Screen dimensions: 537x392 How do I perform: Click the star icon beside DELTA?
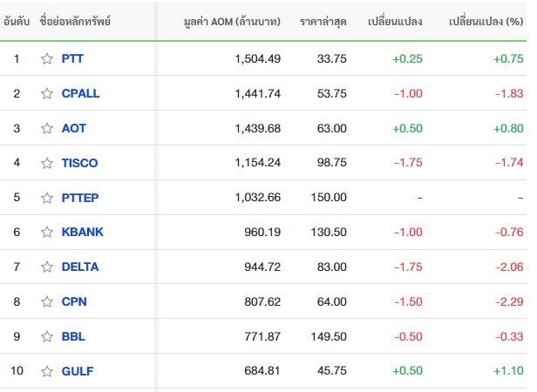[x=47, y=267]
